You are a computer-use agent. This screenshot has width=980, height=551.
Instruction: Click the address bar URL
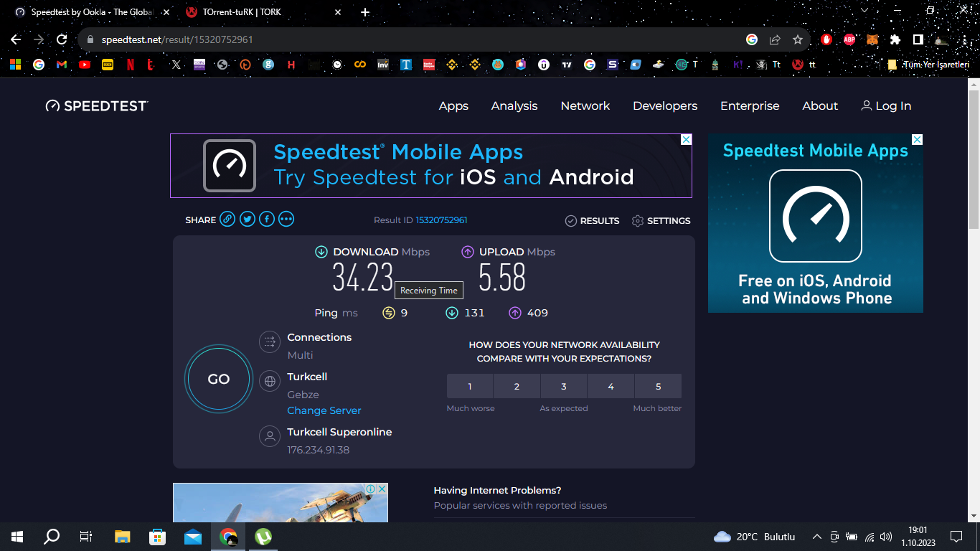[x=176, y=39]
